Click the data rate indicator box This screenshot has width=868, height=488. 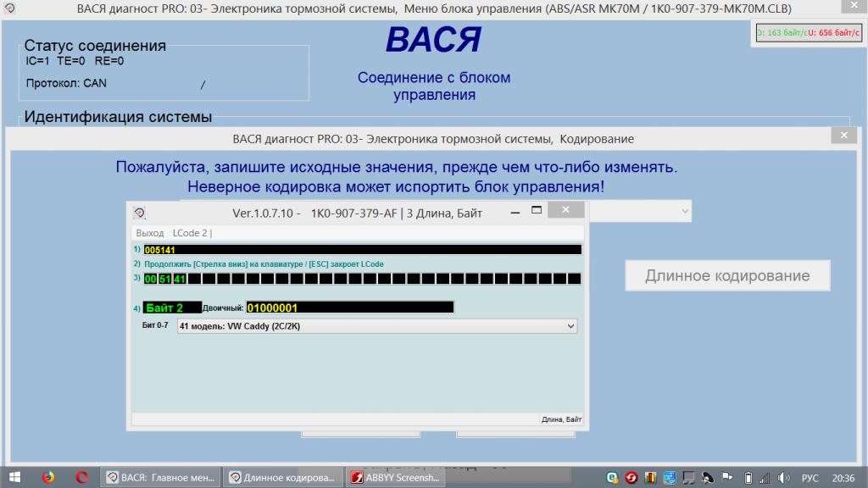(809, 33)
